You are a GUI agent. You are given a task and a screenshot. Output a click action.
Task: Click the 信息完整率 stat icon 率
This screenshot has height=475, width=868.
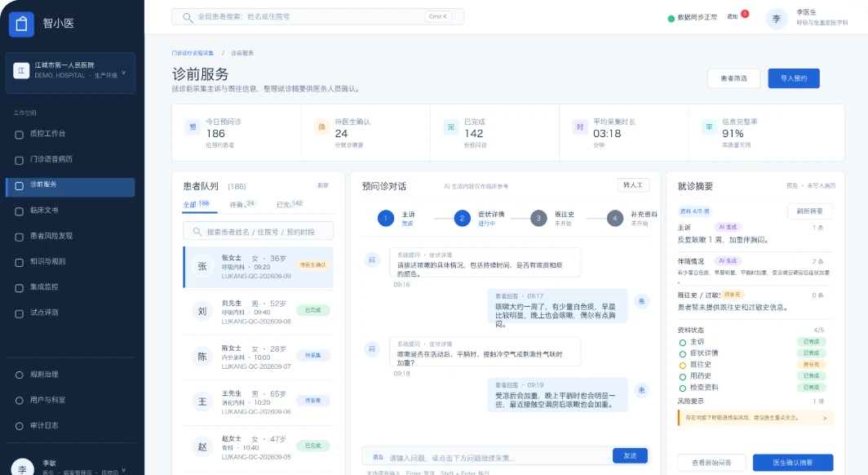pos(709,127)
